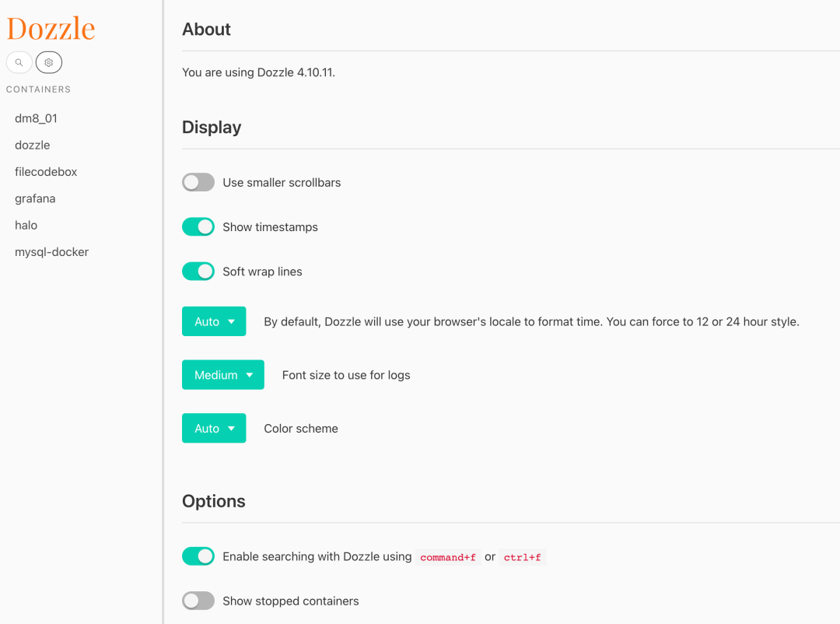
Task: Disable the Show timestamps toggle
Action: pyautogui.click(x=198, y=227)
